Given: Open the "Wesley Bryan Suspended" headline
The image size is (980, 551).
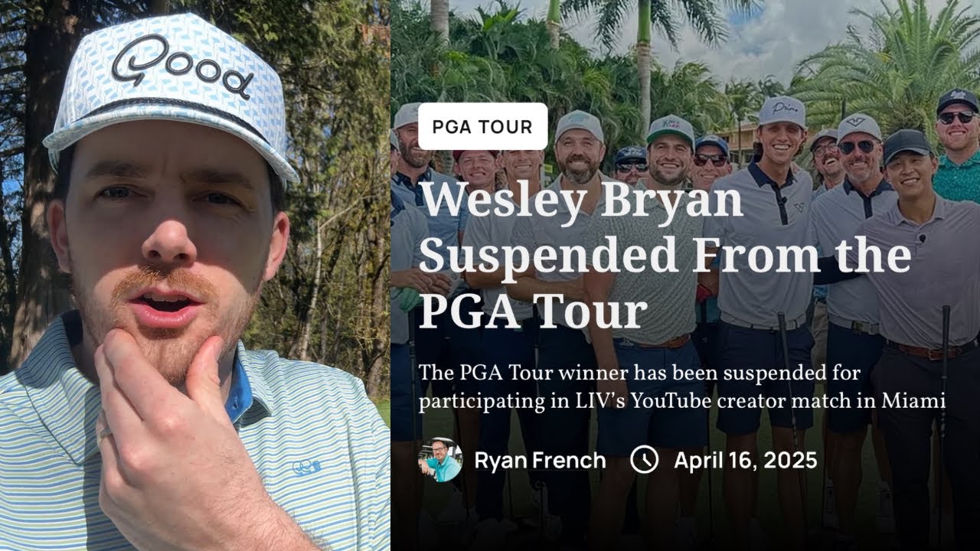Looking at the screenshot, I should click(x=665, y=256).
